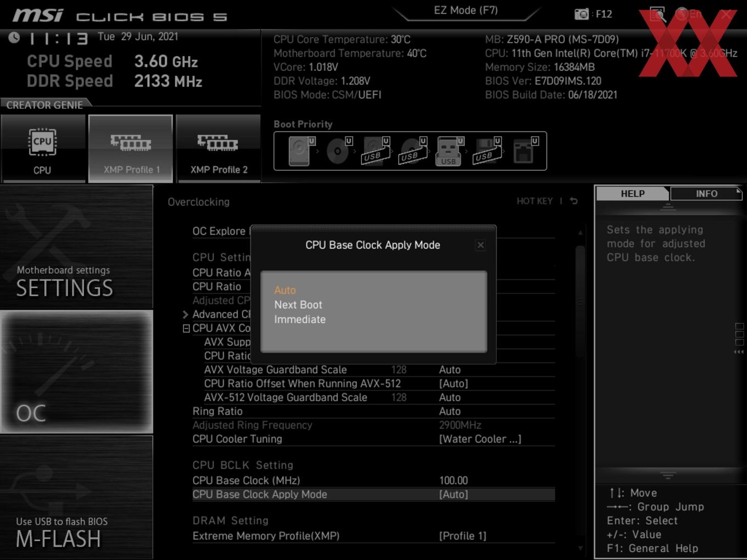Open the OC overclocking section
This screenshot has width=747, height=560.
point(76,372)
